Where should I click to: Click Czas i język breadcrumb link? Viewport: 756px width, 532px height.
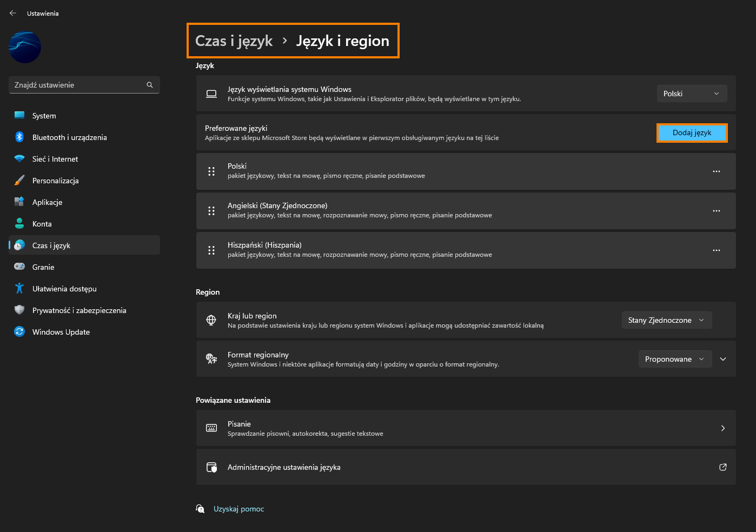coord(234,41)
